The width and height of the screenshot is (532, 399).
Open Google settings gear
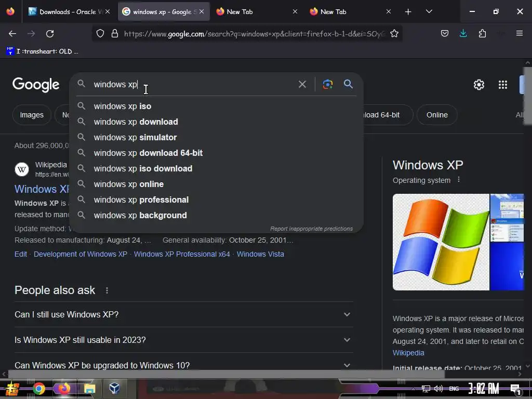478,85
